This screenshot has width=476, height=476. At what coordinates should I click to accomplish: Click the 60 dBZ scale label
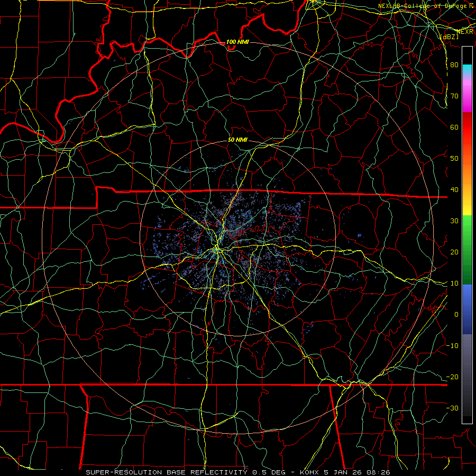[454, 127]
